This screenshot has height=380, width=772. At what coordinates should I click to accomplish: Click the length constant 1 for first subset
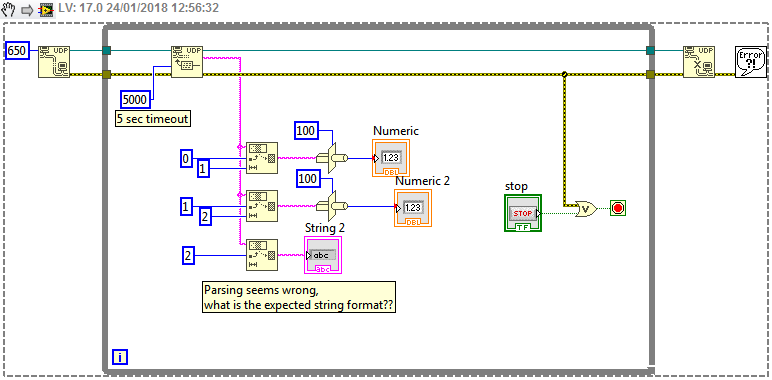[x=203, y=168]
